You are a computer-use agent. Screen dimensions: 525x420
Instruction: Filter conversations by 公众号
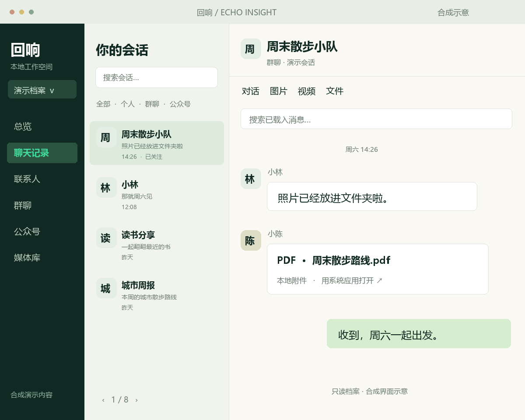[x=180, y=104]
